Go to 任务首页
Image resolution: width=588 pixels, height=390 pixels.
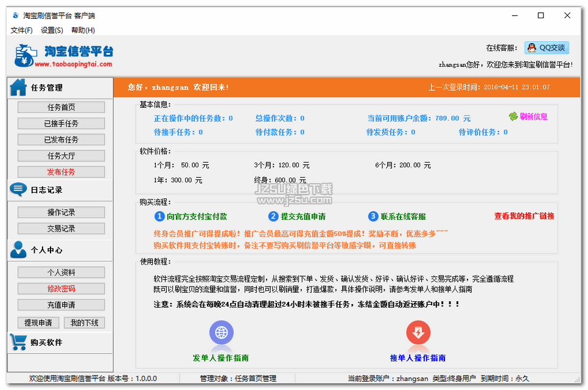click(61, 107)
